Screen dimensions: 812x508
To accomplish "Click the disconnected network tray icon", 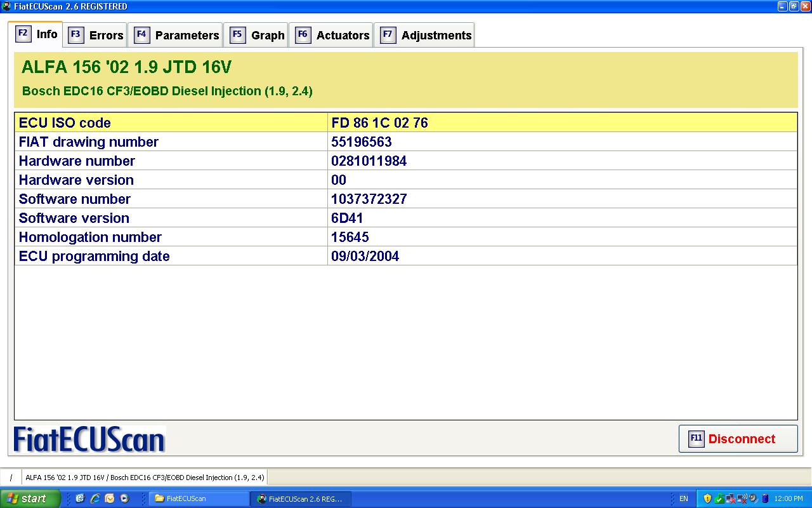I will pyautogui.click(x=730, y=498).
